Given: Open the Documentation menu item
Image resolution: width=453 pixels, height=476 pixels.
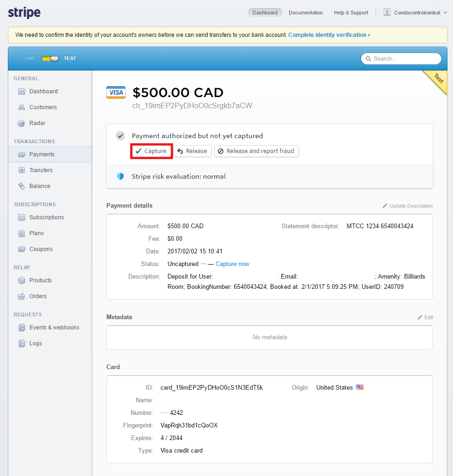Looking at the screenshot, I should tap(306, 13).
